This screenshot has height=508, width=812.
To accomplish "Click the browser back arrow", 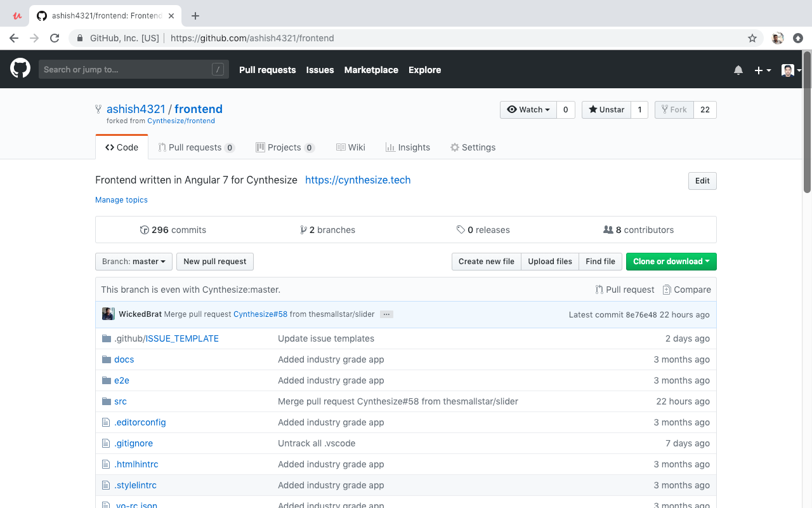I will 14,38.
